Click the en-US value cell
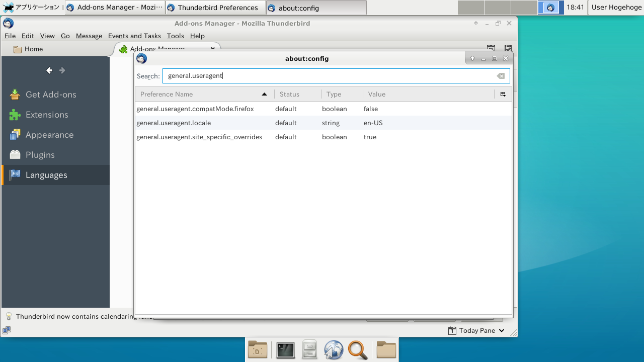The height and width of the screenshot is (362, 644). point(373,123)
